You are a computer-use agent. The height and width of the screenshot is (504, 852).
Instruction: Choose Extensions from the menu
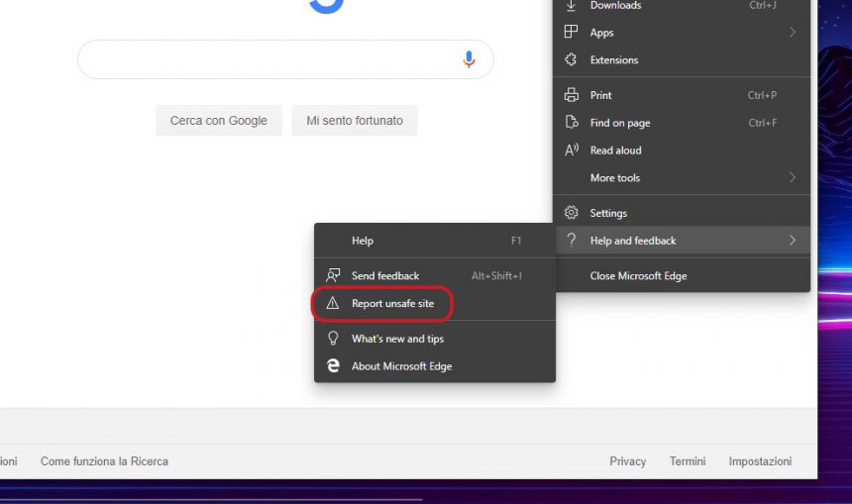tap(682, 59)
